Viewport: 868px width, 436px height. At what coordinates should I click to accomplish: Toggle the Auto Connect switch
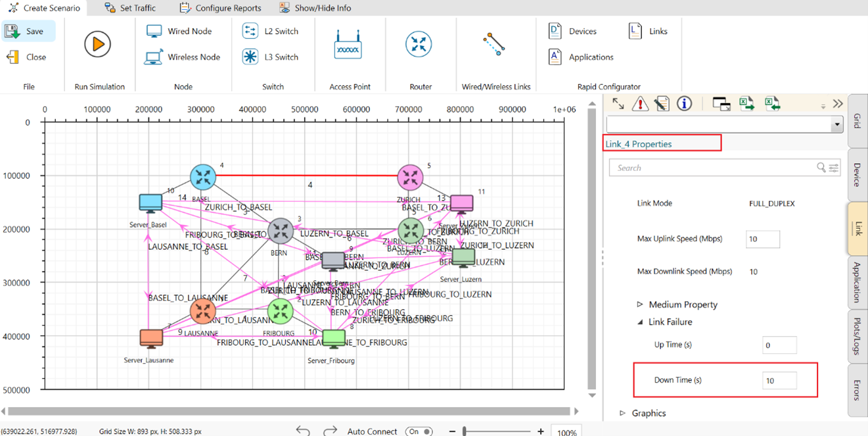(x=419, y=431)
